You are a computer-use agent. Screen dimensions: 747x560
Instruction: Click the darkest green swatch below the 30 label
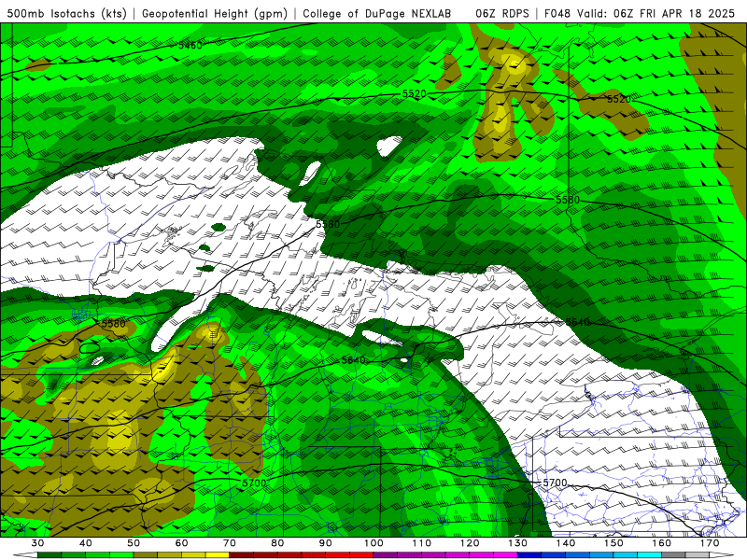point(49,555)
